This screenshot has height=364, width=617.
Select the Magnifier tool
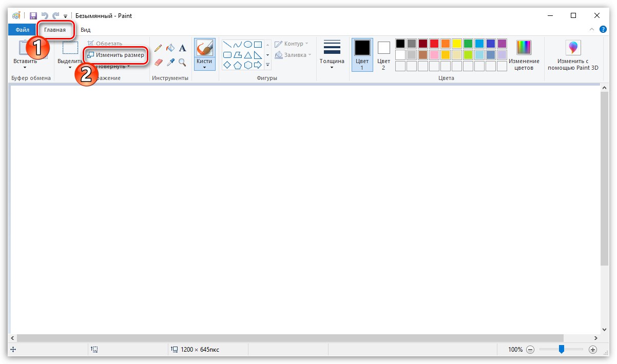click(x=182, y=62)
